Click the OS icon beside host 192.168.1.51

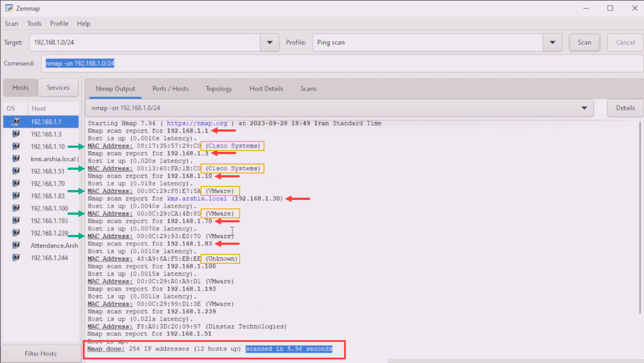pos(16,171)
